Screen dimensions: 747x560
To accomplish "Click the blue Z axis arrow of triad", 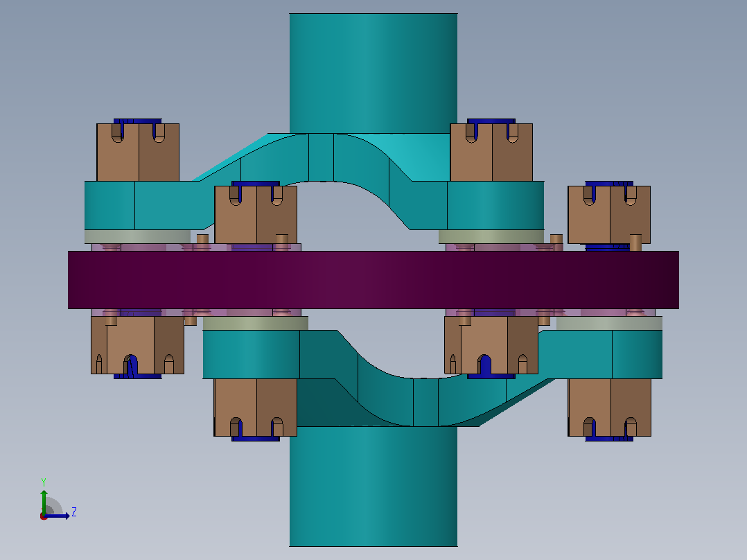I will click(x=57, y=516).
